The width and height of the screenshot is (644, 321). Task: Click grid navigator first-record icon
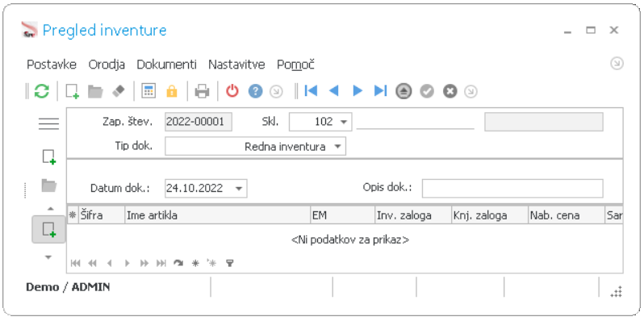75,263
